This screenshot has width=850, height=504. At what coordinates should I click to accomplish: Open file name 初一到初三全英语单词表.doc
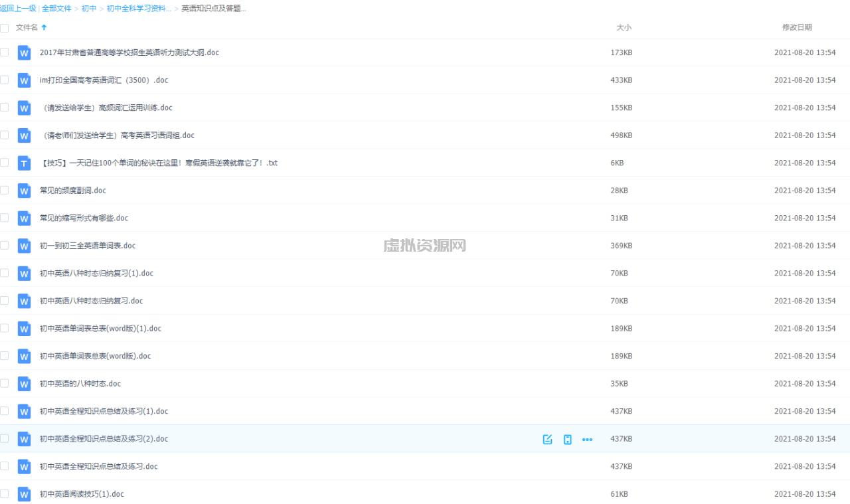[x=88, y=246]
